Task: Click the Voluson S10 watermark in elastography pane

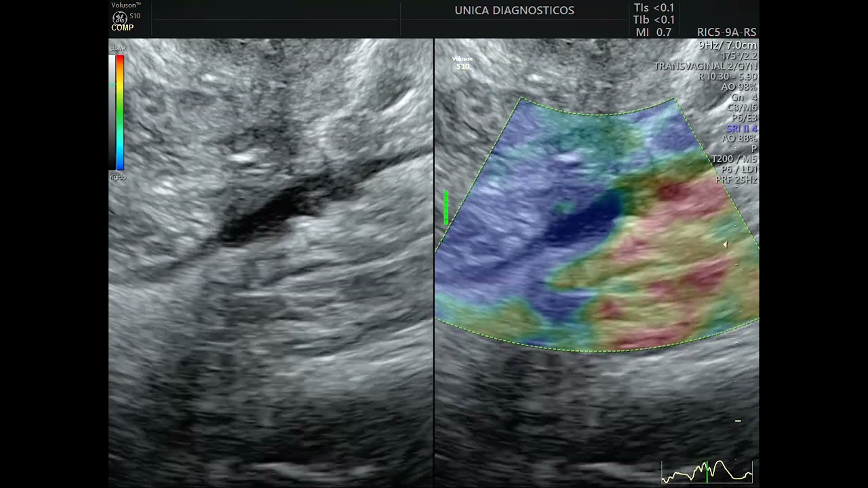Action: (462, 62)
